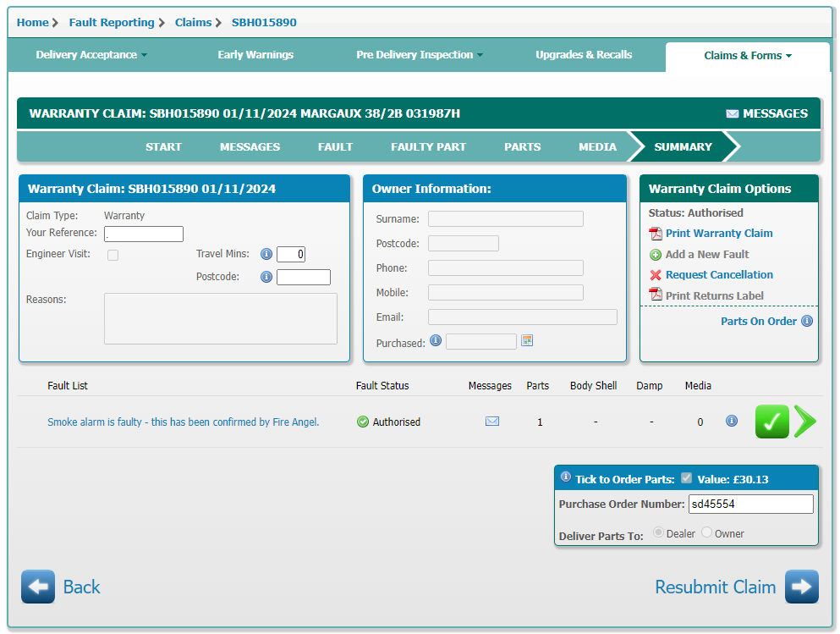Click the fault row info icon
This screenshot has height=634, width=840.
coord(732,422)
